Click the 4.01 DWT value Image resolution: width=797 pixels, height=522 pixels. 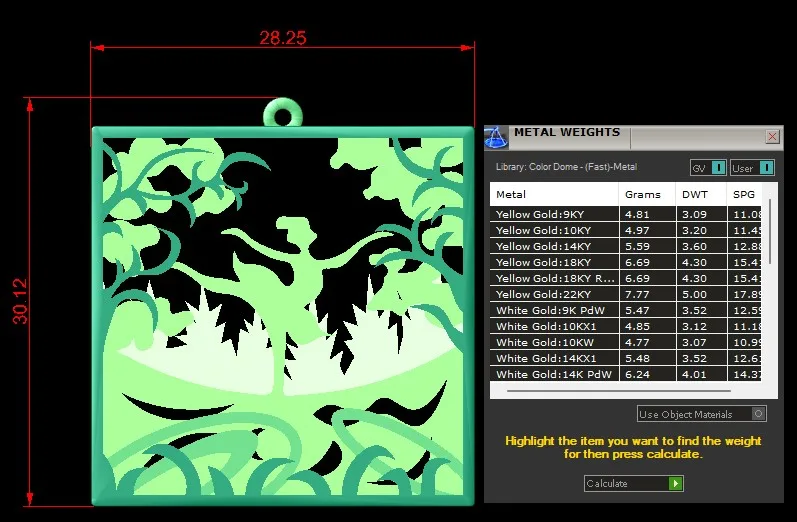(694, 374)
